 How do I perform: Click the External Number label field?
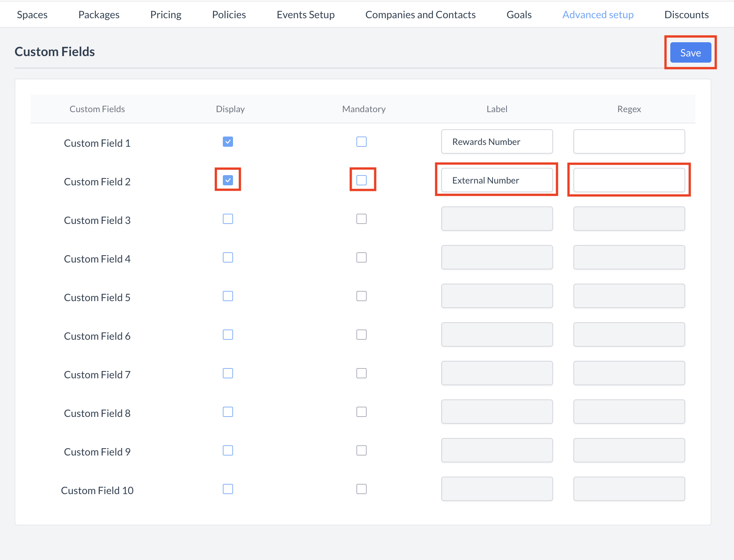pos(497,180)
